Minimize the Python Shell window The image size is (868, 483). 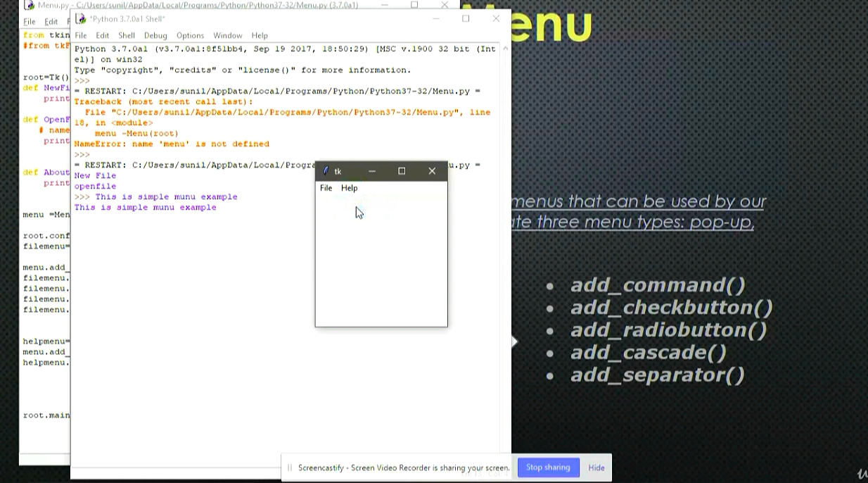pos(436,19)
